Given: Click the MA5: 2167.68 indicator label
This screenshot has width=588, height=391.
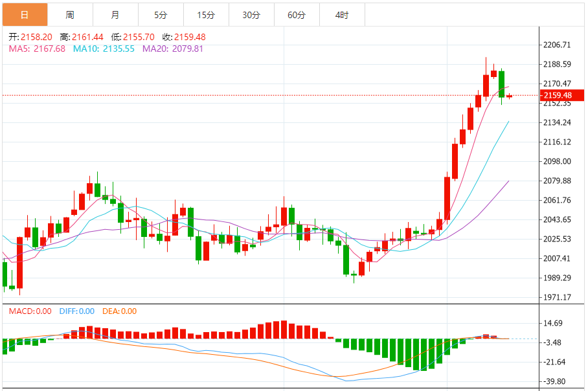Looking at the screenshot, I should click(37, 49).
